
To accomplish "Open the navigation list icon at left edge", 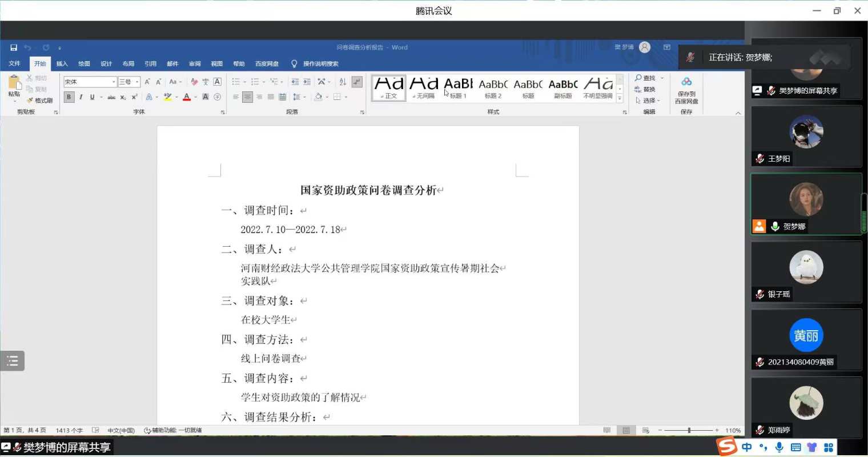I will pos(12,361).
